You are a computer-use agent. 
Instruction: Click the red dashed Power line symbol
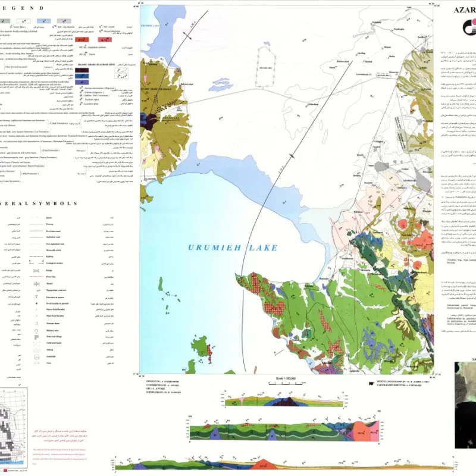(36, 277)
